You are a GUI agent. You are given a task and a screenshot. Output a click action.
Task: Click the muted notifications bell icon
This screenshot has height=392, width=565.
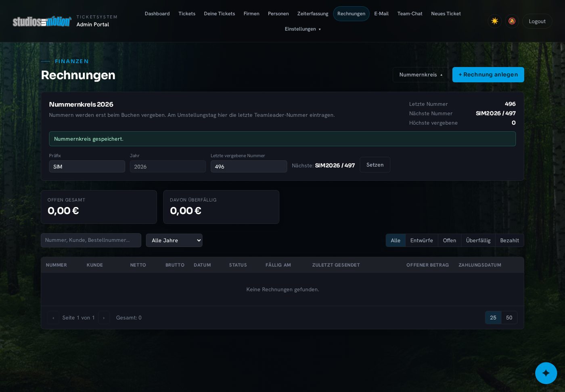(512, 21)
